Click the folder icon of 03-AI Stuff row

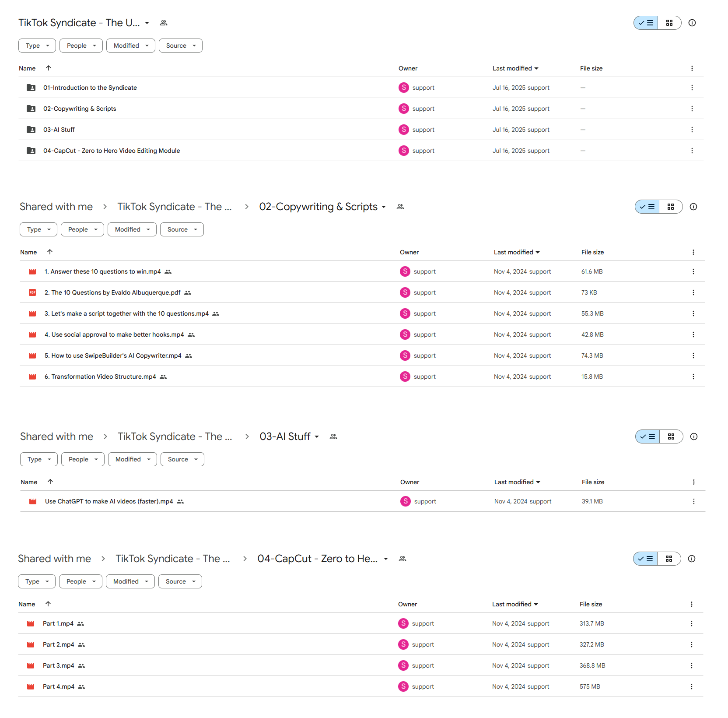coord(31,130)
